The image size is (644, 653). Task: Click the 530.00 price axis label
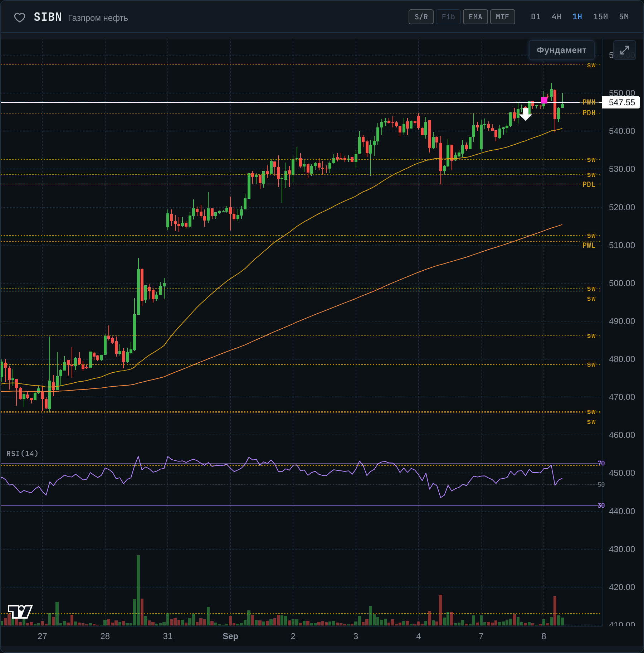coord(622,169)
